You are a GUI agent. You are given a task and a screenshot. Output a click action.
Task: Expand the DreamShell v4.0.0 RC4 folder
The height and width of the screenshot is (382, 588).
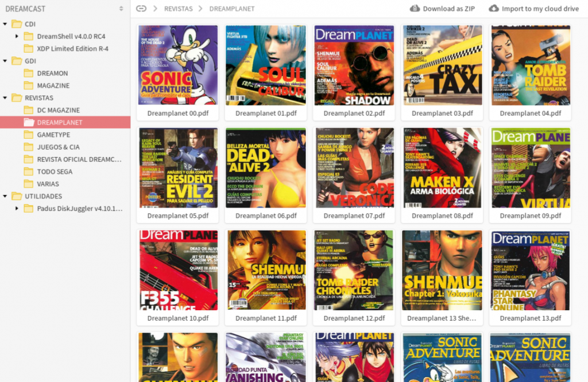click(17, 36)
